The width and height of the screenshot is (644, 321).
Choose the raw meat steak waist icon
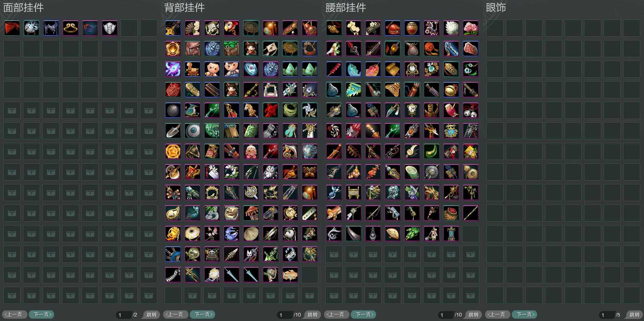[471, 49]
